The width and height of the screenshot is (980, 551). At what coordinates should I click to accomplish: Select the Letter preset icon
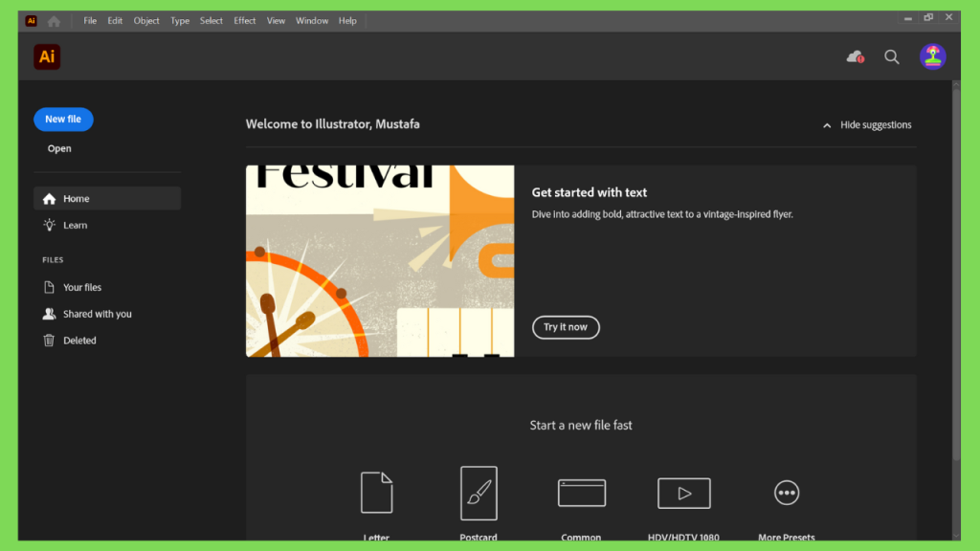pos(376,493)
